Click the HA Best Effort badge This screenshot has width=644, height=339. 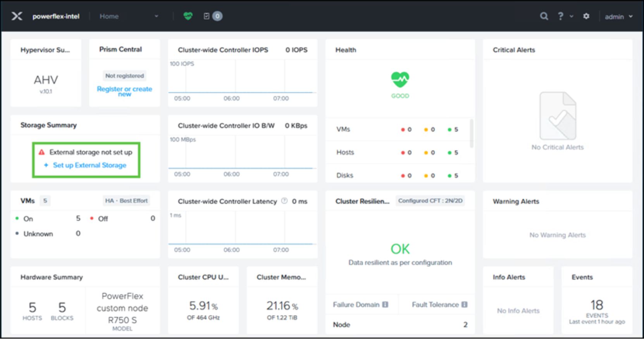pyautogui.click(x=126, y=201)
